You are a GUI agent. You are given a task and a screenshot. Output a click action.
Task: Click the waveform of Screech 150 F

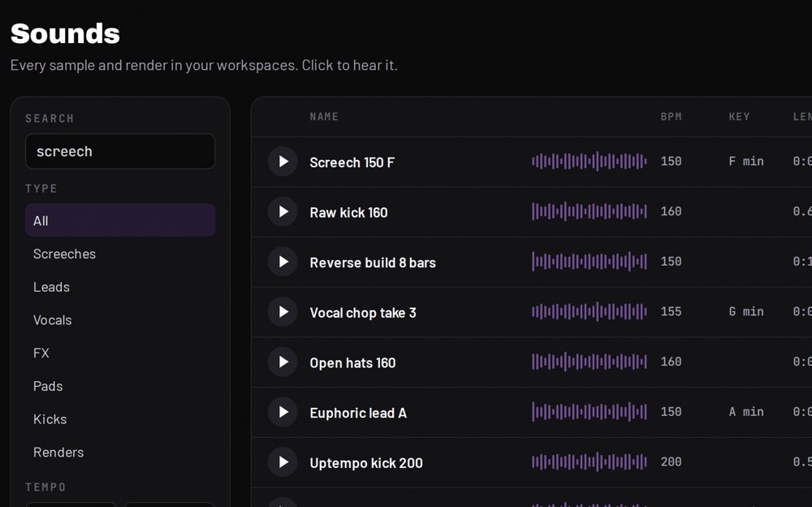point(590,161)
